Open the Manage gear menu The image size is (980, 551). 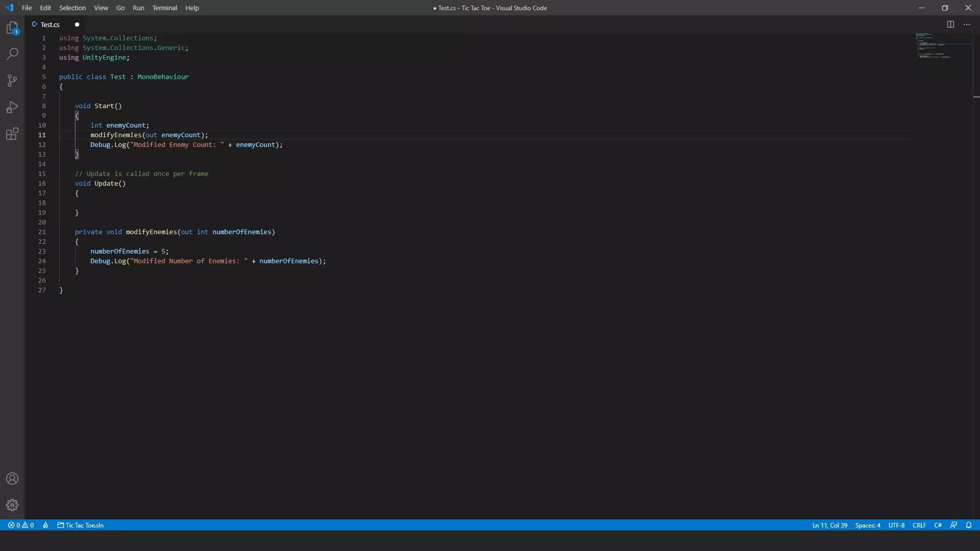click(x=12, y=505)
